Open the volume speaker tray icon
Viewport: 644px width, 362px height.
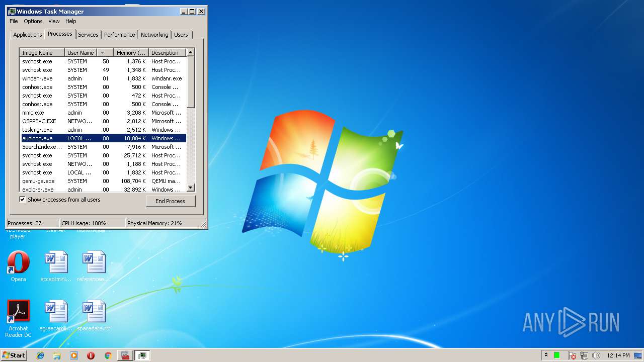tap(596, 355)
